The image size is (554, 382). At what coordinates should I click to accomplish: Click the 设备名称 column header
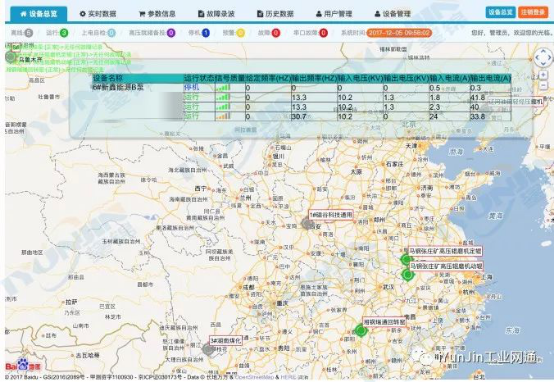[108, 78]
